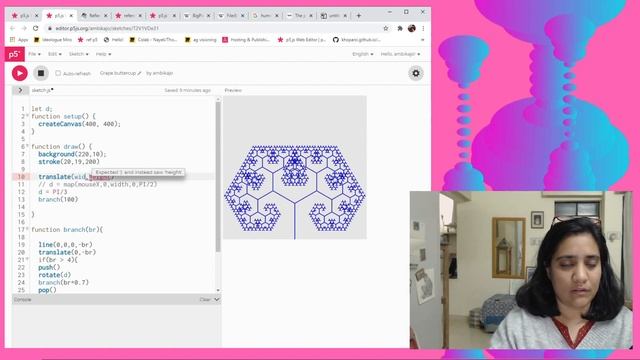The width and height of the screenshot is (640, 360).
Task: Click the sketch.js file name label
Action: click(42, 90)
